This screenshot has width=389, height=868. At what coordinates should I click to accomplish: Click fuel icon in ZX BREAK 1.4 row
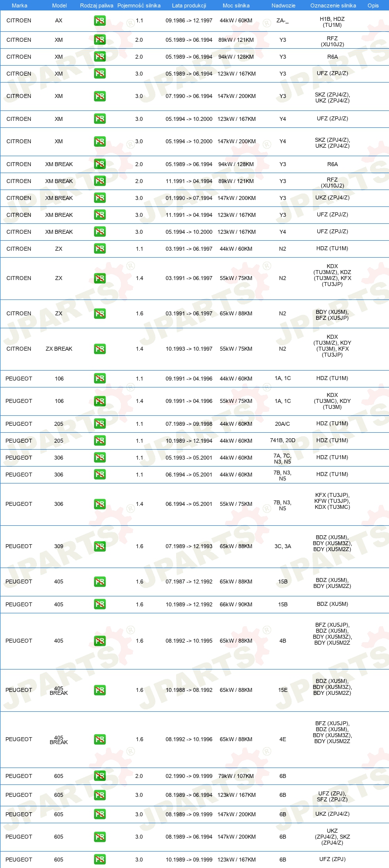tap(99, 349)
